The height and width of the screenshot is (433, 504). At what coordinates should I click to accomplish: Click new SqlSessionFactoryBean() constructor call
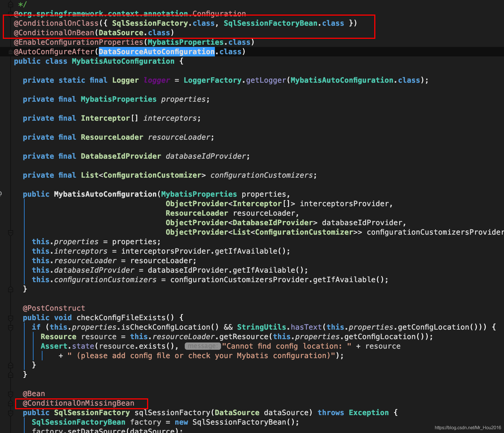pos(235,422)
